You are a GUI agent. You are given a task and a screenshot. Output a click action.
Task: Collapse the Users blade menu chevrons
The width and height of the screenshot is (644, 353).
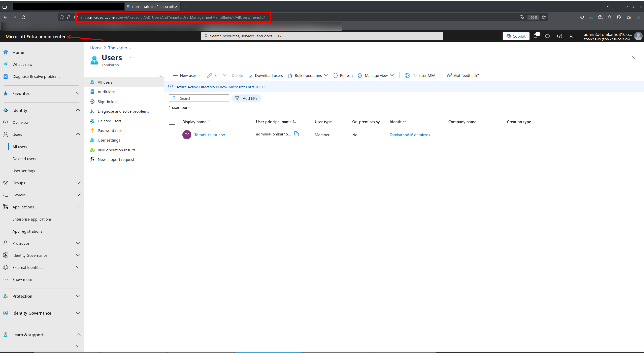[x=161, y=76]
